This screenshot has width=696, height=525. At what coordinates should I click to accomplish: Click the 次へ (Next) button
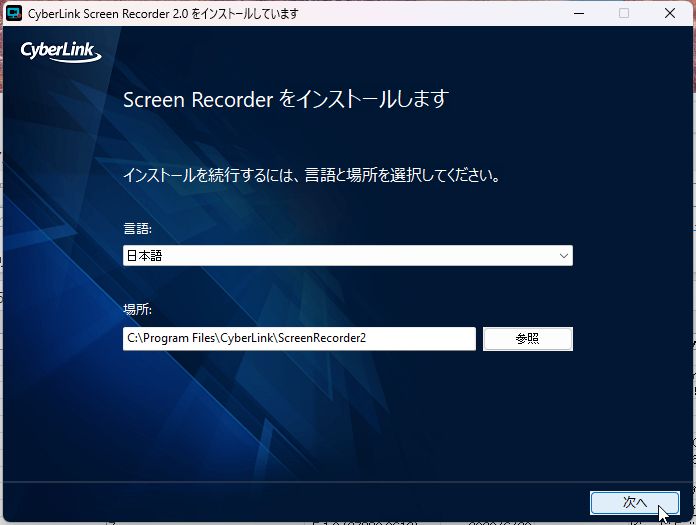click(634, 502)
